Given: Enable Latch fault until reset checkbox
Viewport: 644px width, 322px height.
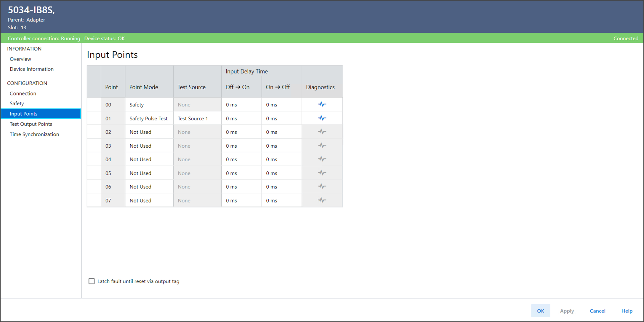Looking at the screenshot, I should pos(92,281).
